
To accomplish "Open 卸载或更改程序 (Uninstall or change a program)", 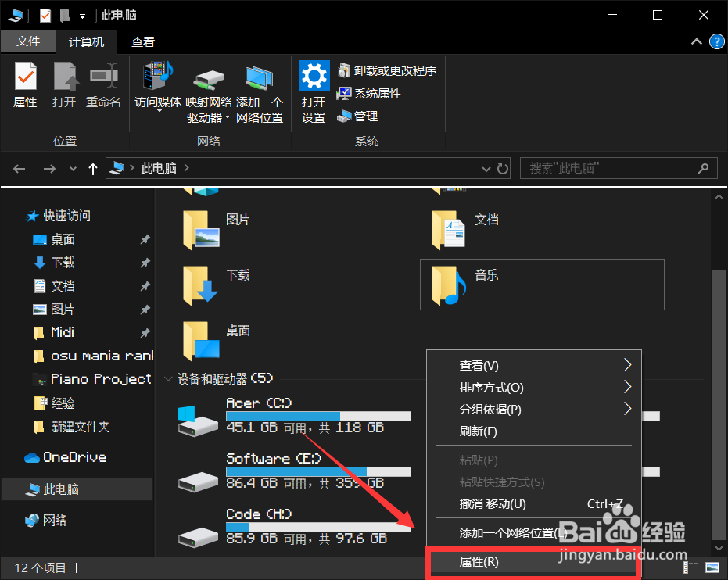I will coord(387,70).
